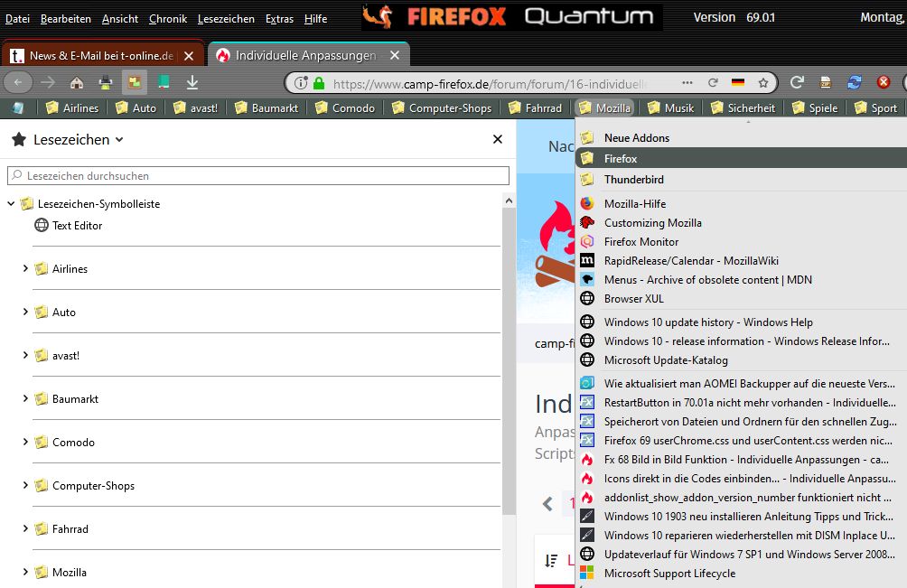Click the sidebar scrollbar up arrow
This screenshot has width=907, height=588.
point(509,201)
